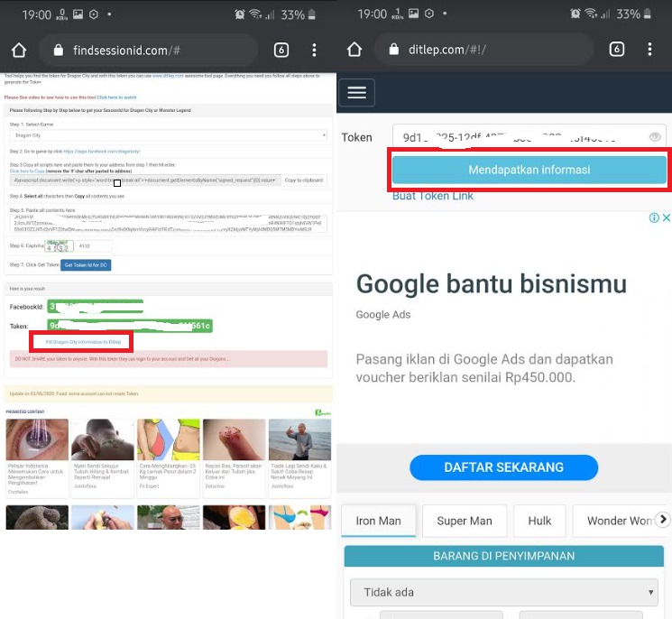Click Google ad info icon
This screenshot has width=672, height=619.
tap(654, 217)
